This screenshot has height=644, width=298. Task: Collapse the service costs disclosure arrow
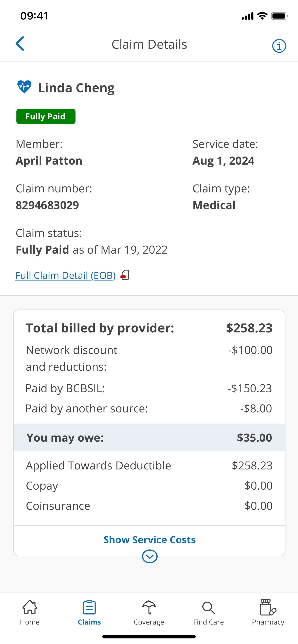point(149,557)
